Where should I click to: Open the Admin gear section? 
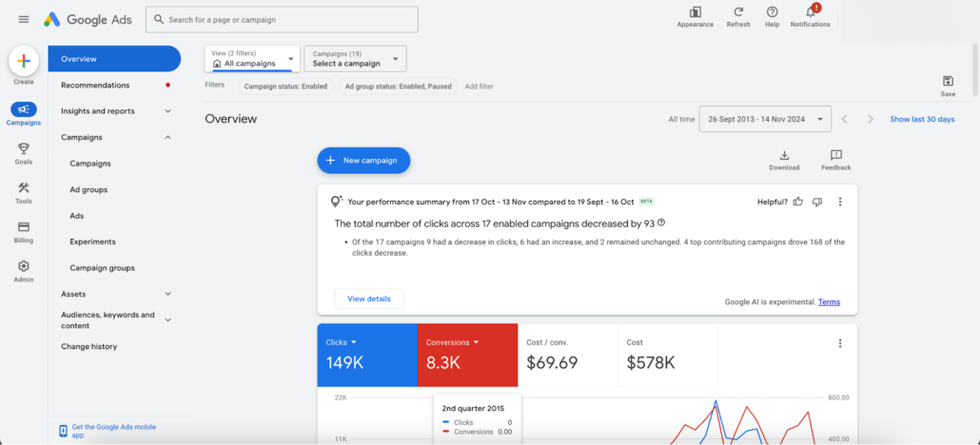(x=24, y=265)
